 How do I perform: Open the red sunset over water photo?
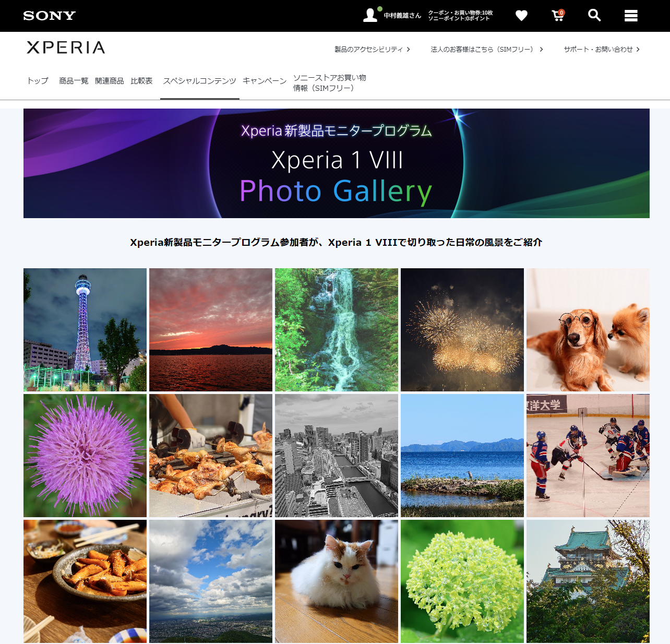click(211, 330)
